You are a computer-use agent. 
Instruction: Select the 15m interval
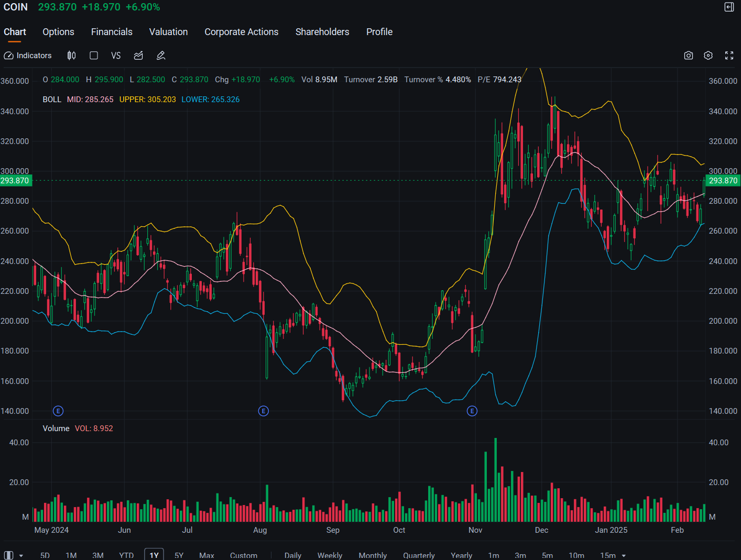[608, 555]
